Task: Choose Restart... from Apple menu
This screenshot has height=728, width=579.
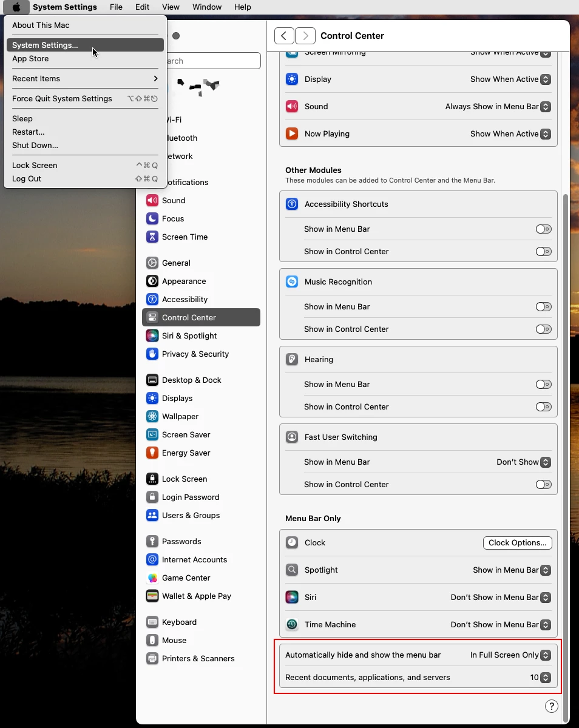Action: pyautogui.click(x=85, y=132)
